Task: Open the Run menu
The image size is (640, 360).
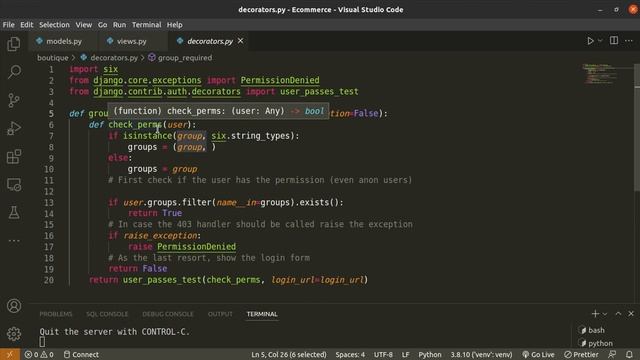Action: (x=119, y=24)
